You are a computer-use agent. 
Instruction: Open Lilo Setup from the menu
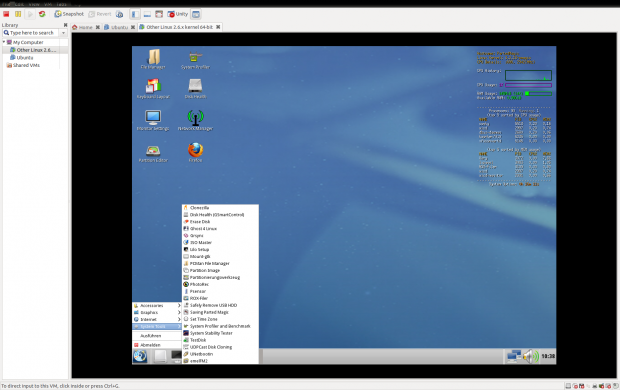220,250
